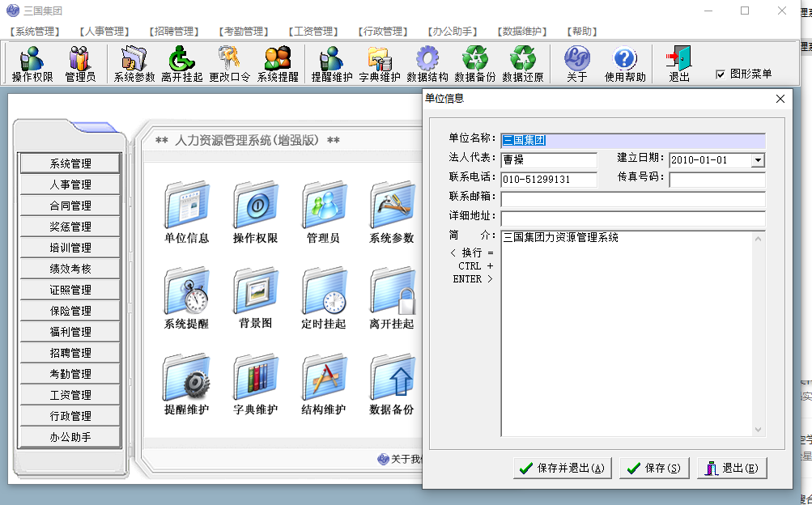This screenshot has height=505, width=812.
Task: Open 证照管理 in the sidebar
Action: pos(70,290)
